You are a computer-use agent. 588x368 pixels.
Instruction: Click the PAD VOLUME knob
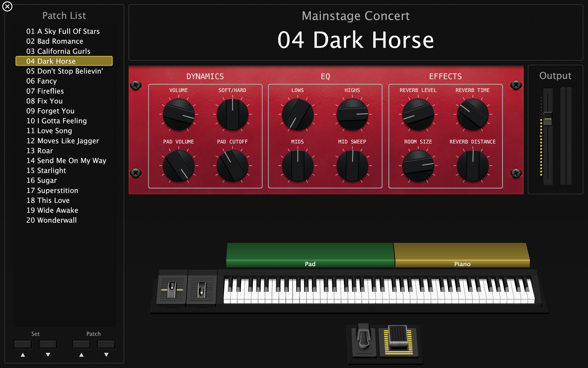tap(179, 166)
